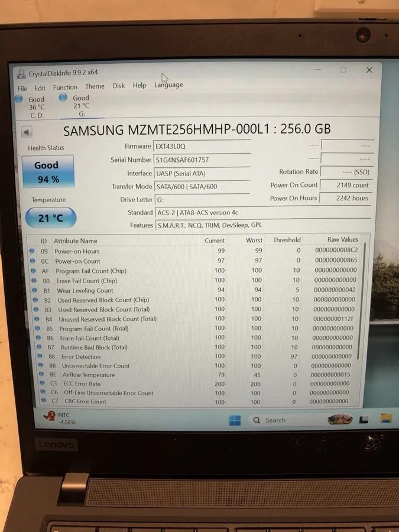Open the Help menu
Screen dimensions: 399x532
(140, 85)
